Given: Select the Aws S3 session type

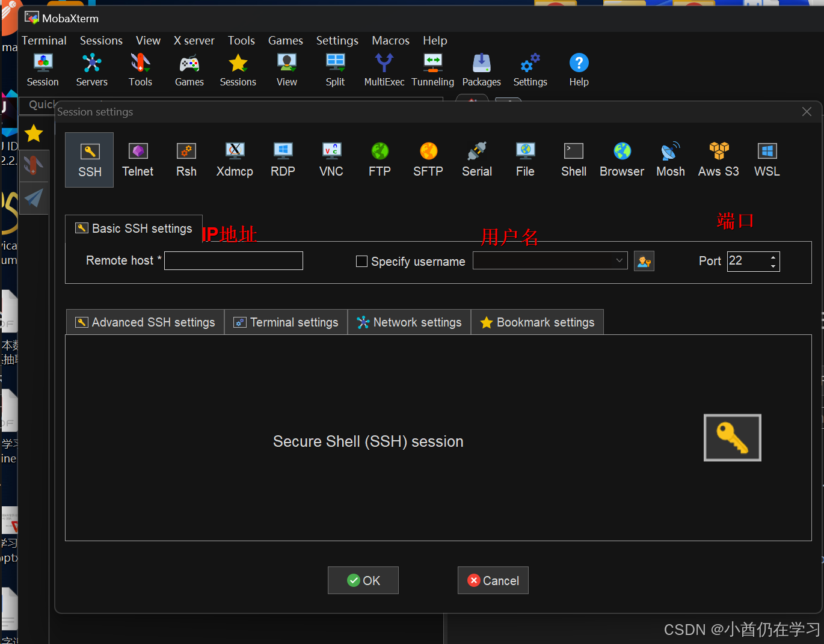Looking at the screenshot, I should (x=719, y=160).
